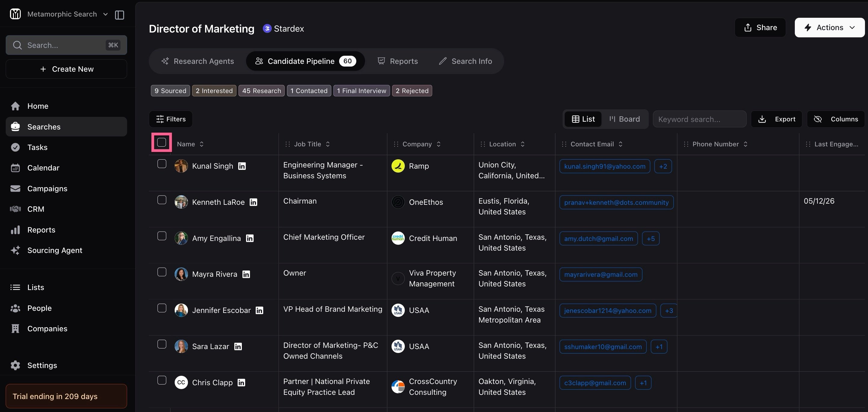
Task: Open Sourcing Agent in sidebar
Action: pos(66,250)
